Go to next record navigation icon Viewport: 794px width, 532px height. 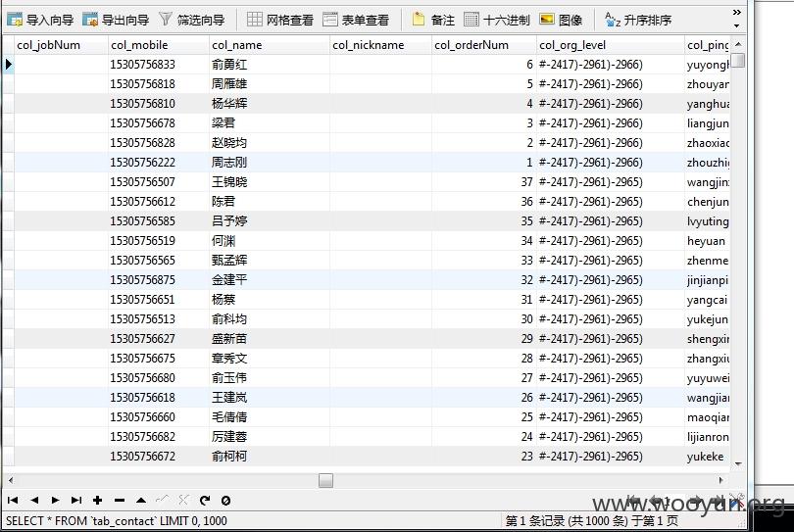pyautogui.click(x=55, y=500)
